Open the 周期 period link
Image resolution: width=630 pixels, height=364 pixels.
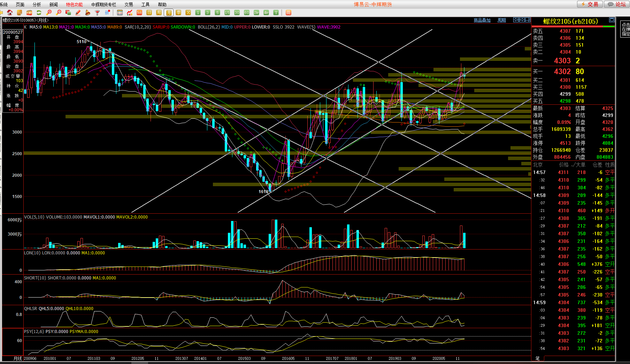tap(502, 20)
